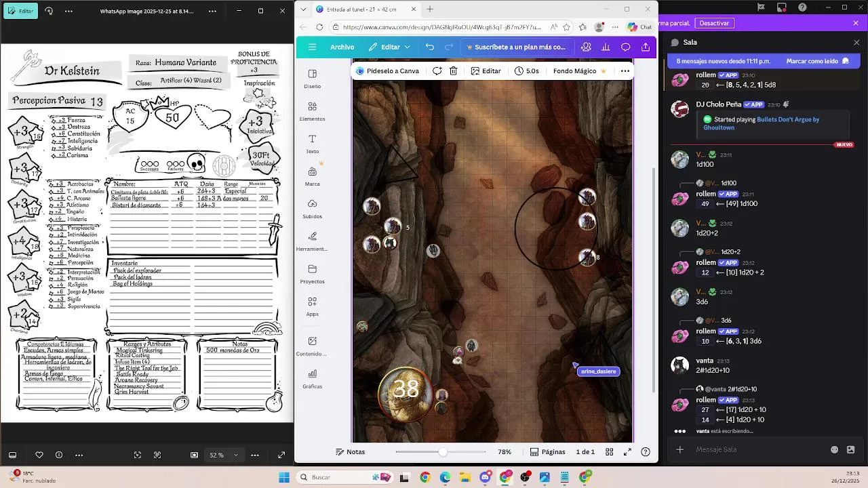This screenshot has height=488, width=868.
Task: Open more options in Canva floating toolbar
Action: point(625,70)
